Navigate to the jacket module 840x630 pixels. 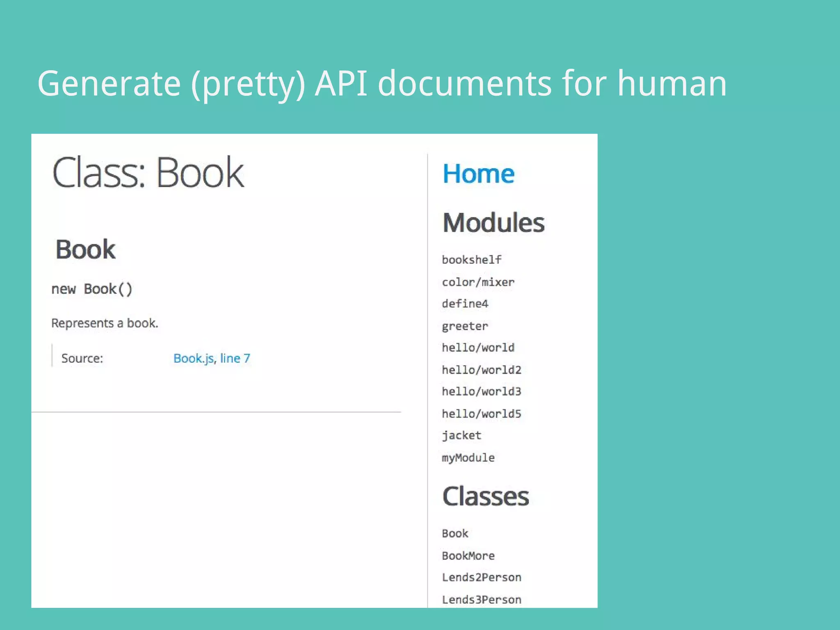[461, 435]
